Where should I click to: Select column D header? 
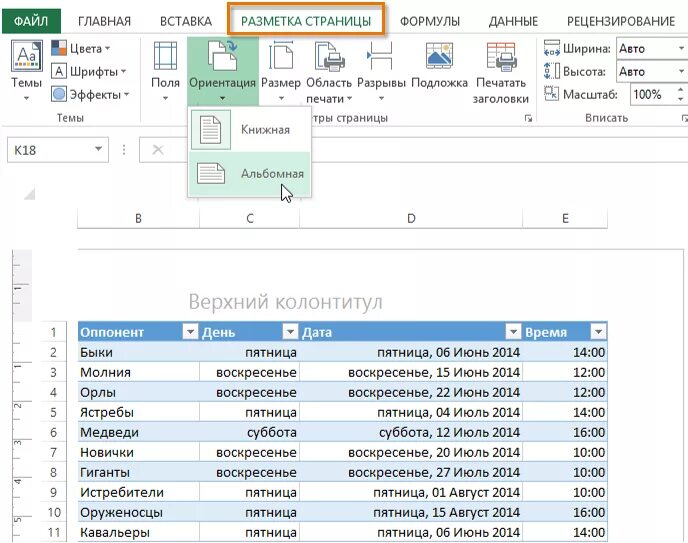411,218
